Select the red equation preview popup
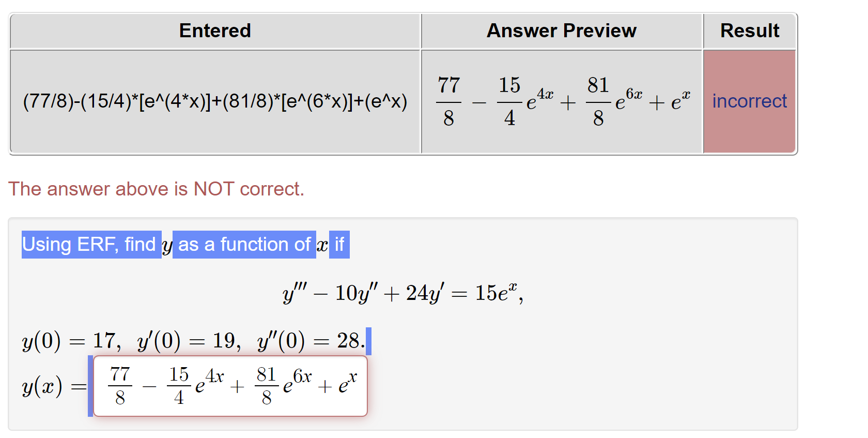 [230, 386]
